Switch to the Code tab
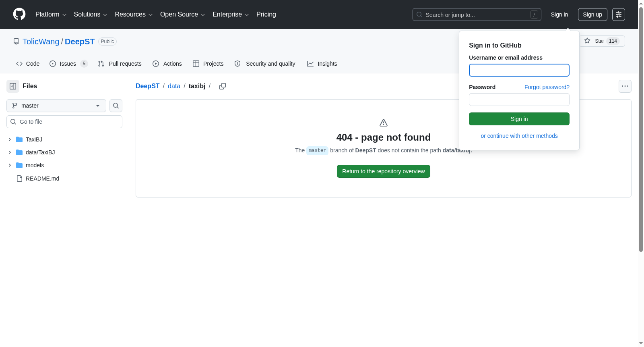The width and height of the screenshot is (644, 347). 28,64
